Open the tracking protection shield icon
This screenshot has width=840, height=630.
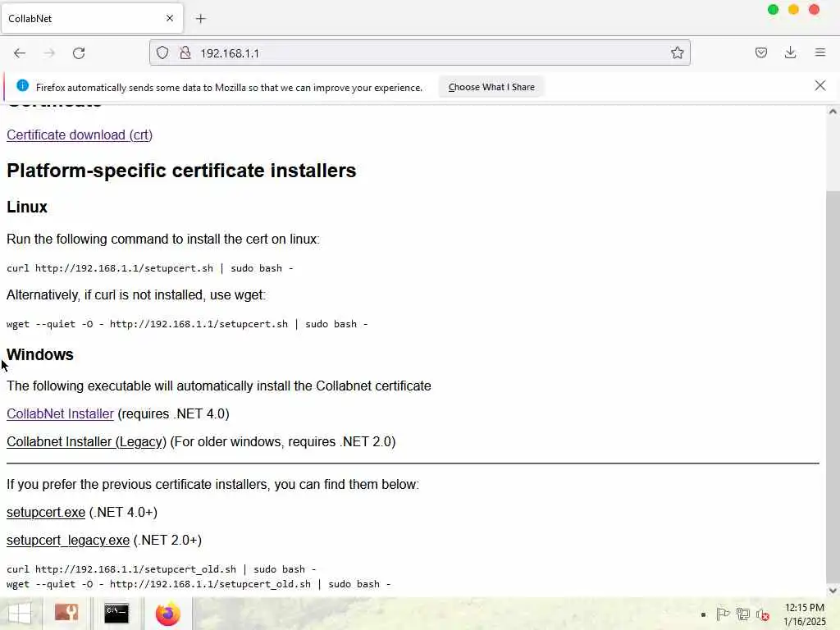[162, 52]
